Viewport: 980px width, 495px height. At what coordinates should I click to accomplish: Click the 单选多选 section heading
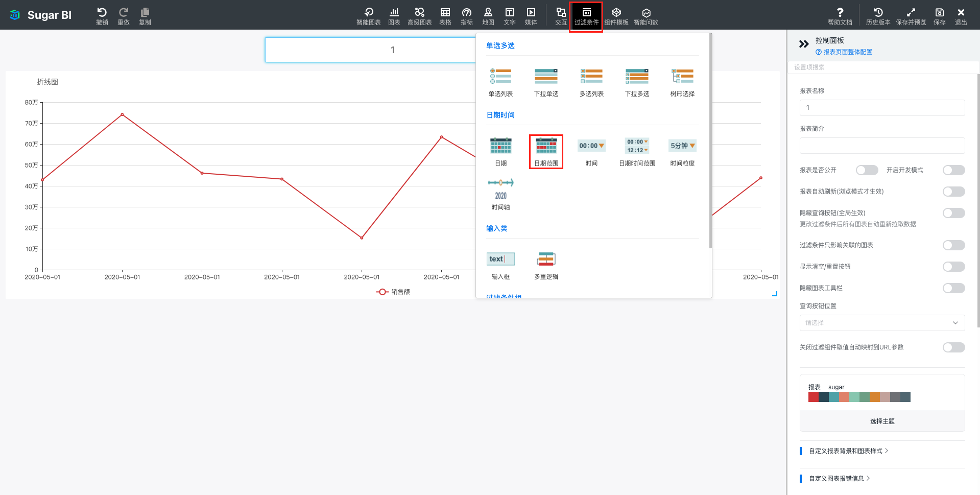[500, 45]
